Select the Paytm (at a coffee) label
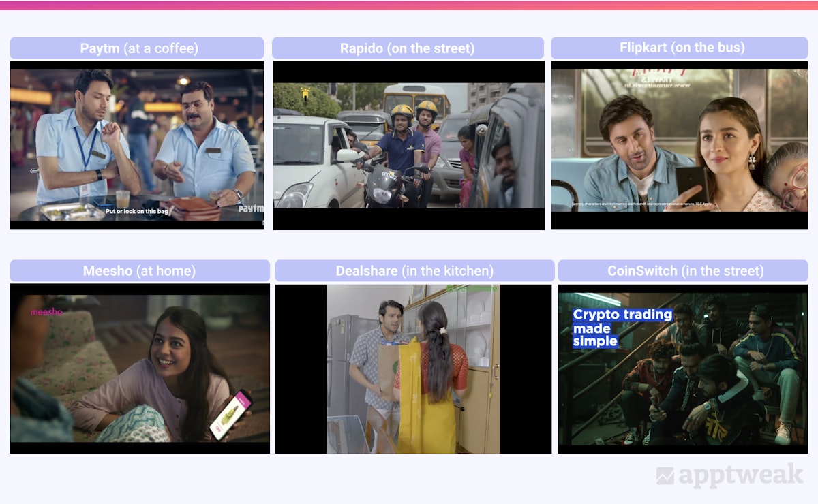The height and width of the screenshot is (504, 818). (x=137, y=48)
